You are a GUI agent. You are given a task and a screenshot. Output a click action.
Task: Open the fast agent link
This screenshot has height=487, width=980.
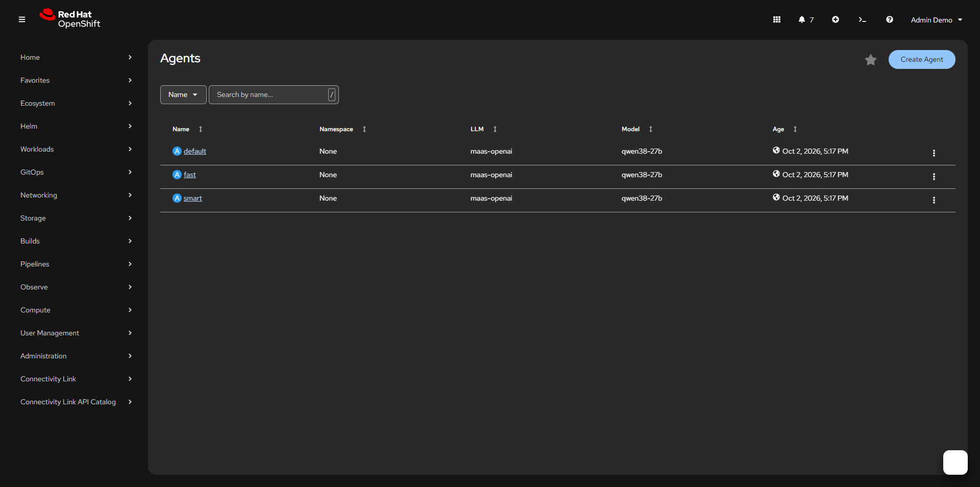tap(190, 175)
